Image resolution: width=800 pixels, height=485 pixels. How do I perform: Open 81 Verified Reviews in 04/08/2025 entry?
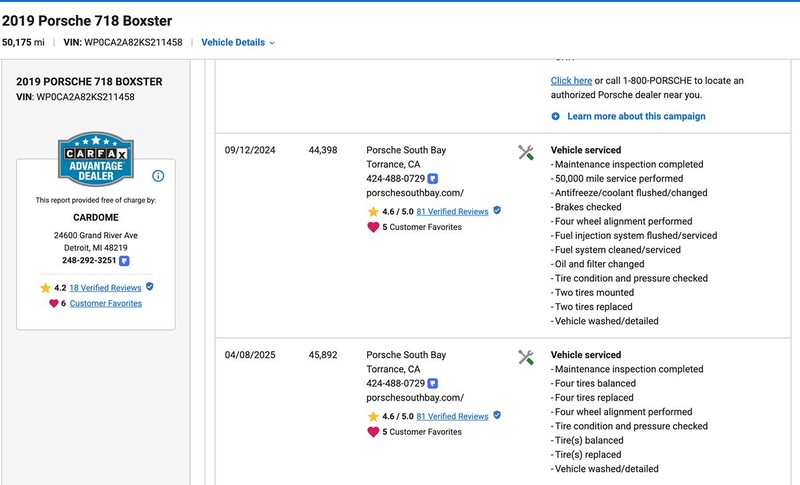452,416
